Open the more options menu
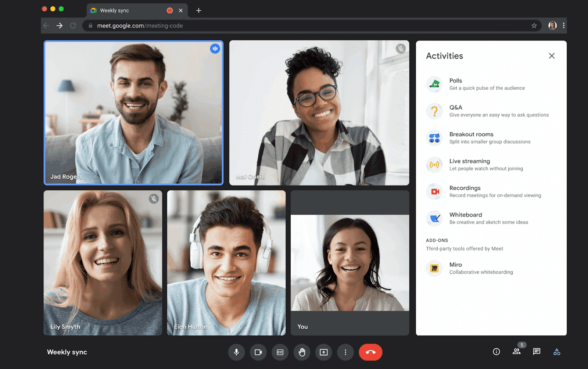The image size is (588, 369). point(345,352)
